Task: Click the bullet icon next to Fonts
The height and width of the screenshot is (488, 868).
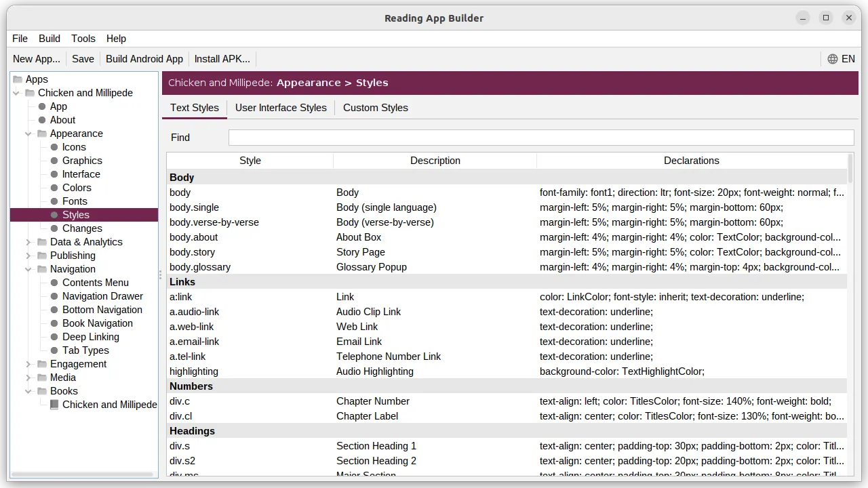Action: click(54, 201)
